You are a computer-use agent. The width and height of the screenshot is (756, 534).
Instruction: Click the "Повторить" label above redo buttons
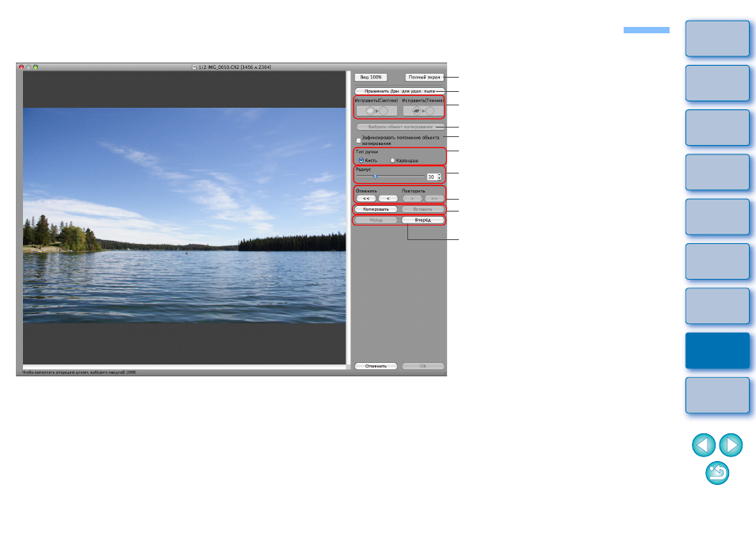point(413,191)
